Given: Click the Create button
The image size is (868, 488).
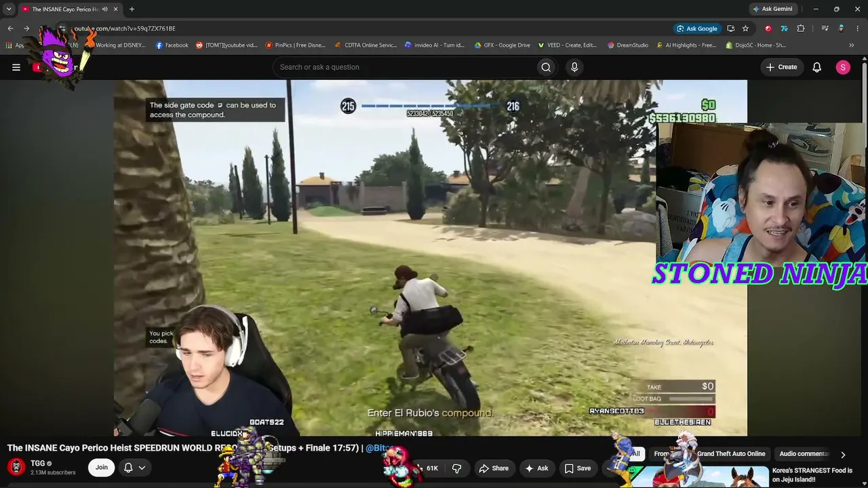Looking at the screenshot, I should (781, 67).
